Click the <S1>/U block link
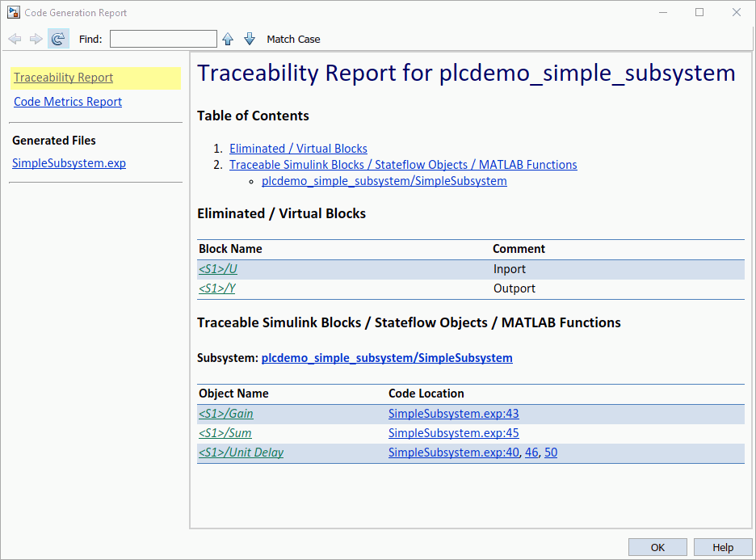 pos(218,269)
